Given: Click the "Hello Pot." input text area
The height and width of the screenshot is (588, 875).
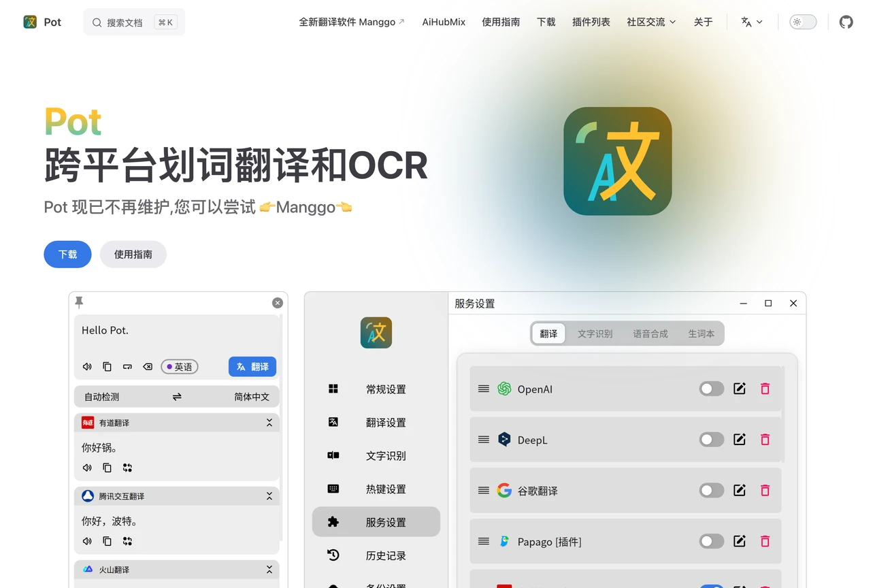Looking at the screenshot, I should tap(177, 331).
